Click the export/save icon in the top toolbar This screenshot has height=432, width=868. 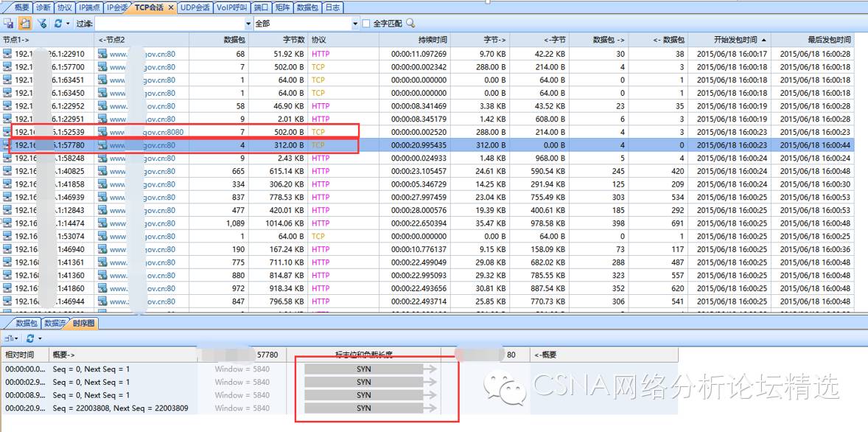tap(8, 24)
